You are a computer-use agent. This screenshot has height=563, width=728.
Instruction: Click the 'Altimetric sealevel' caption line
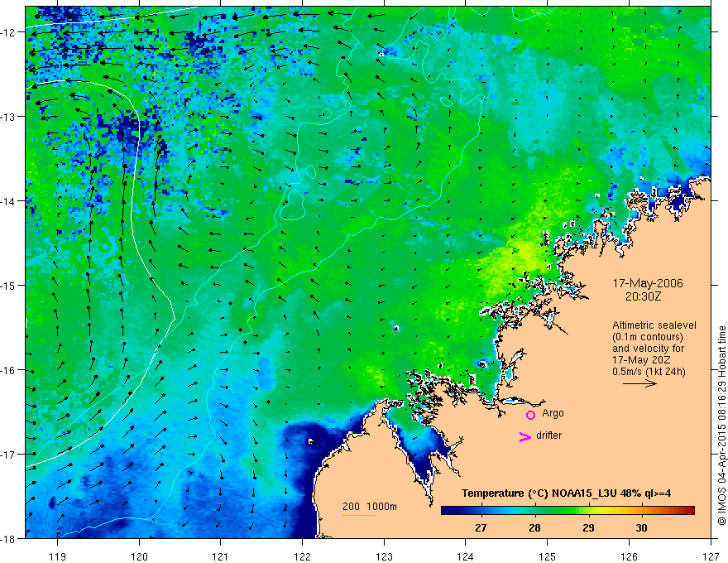(654, 325)
